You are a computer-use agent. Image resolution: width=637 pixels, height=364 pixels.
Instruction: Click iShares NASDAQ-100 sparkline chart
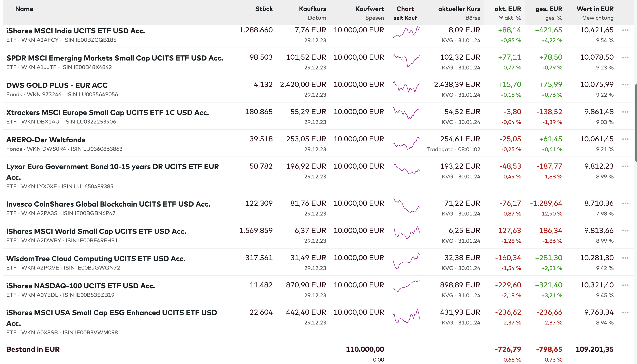[406, 285]
